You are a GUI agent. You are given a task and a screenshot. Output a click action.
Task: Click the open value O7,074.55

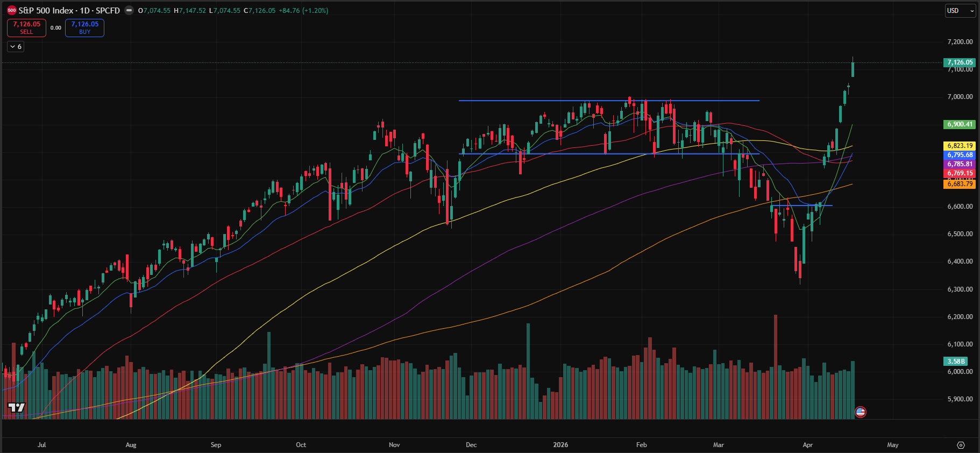154,11
